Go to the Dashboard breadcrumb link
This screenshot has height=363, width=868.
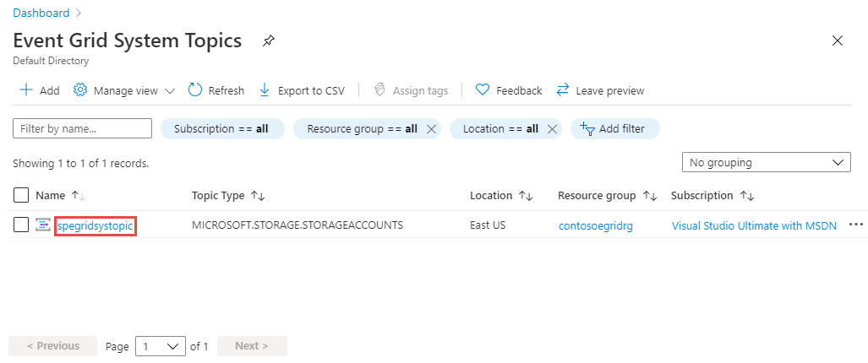(x=41, y=13)
